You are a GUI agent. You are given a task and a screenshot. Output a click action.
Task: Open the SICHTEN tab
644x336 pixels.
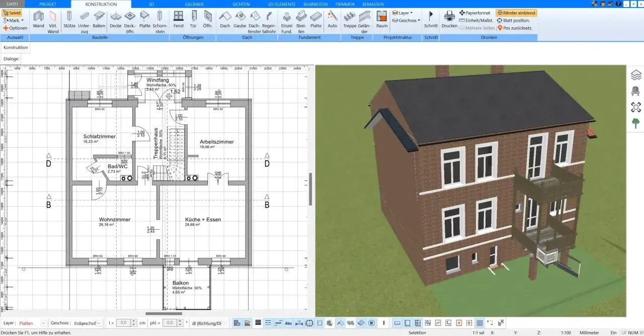pyautogui.click(x=241, y=4)
